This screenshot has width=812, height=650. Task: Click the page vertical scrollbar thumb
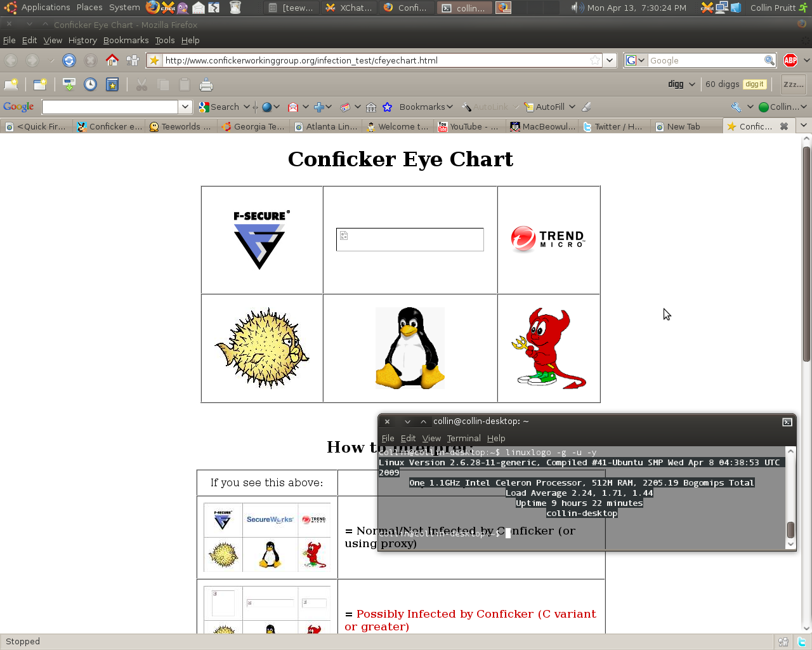(x=806, y=254)
